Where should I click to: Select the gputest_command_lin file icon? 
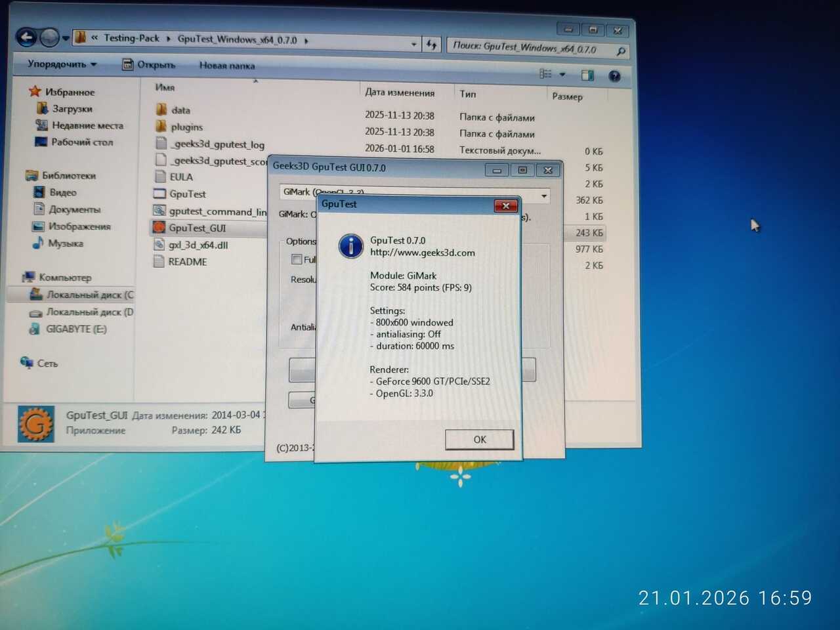coord(159,211)
